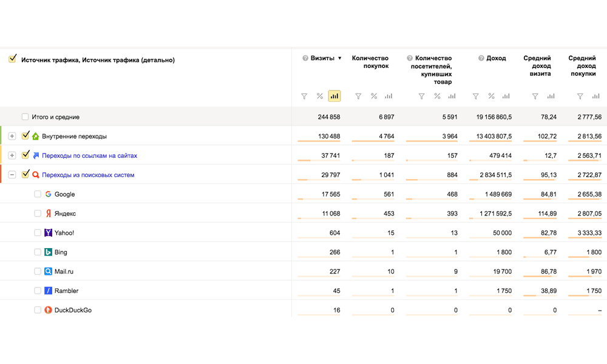This screenshot has height=364, width=607.
Task: Click filter icon under Средний доход визита
Action: 535,96
